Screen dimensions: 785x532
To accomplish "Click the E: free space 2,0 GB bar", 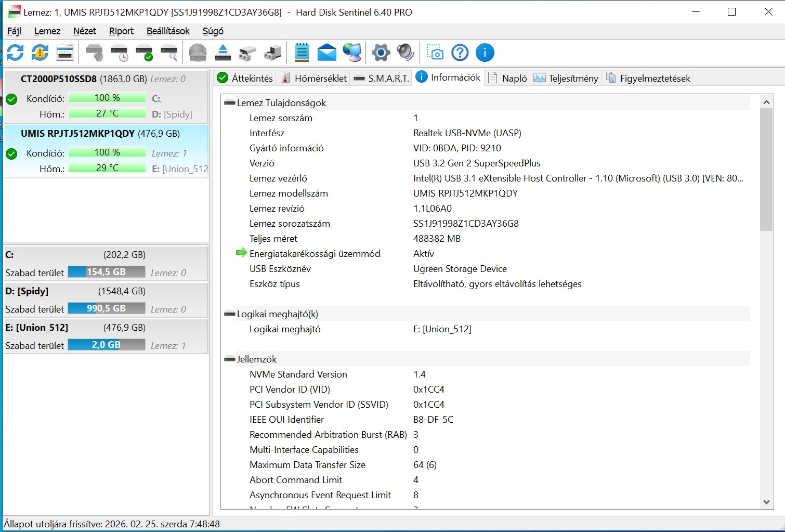I will point(107,345).
